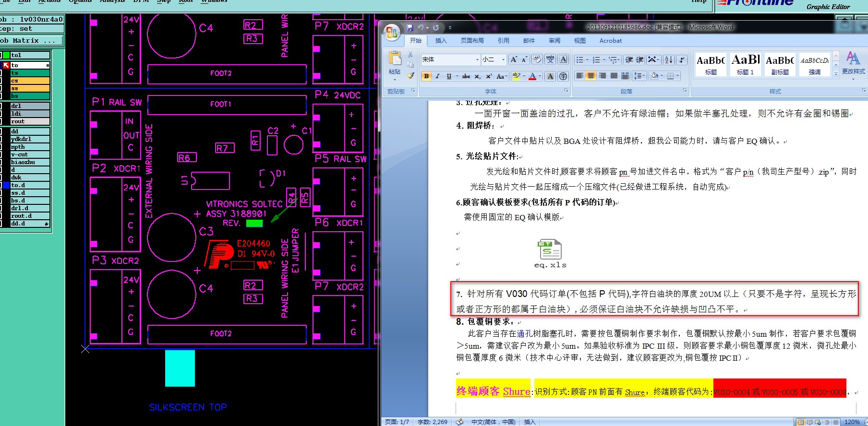
Task: Apply subscript formatting
Action: (478, 76)
